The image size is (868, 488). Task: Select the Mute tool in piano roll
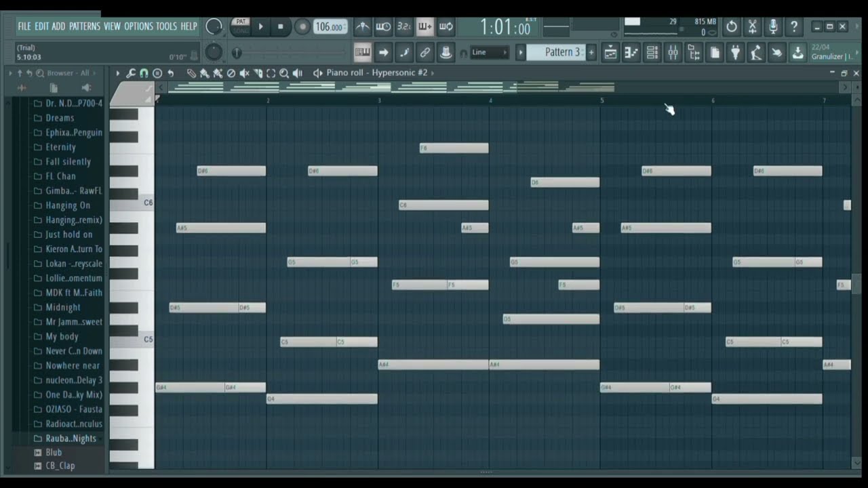[x=244, y=73]
